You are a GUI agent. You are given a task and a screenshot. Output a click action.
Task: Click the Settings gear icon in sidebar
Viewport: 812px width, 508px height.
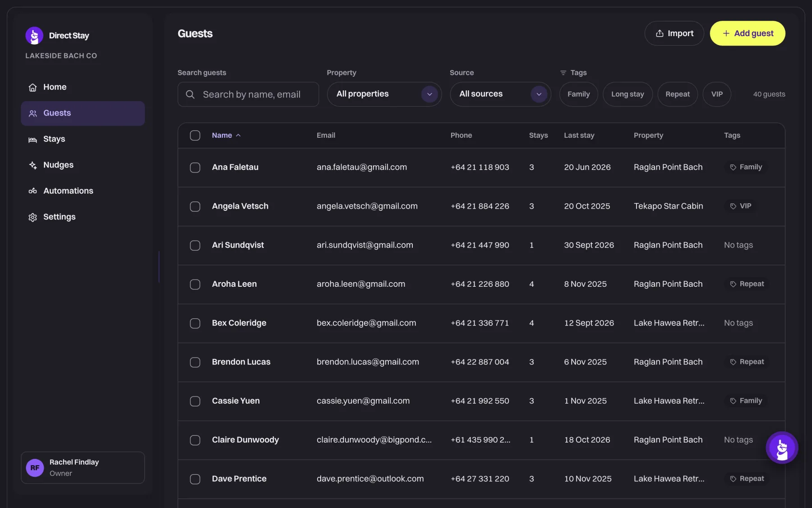click(32, 217)
